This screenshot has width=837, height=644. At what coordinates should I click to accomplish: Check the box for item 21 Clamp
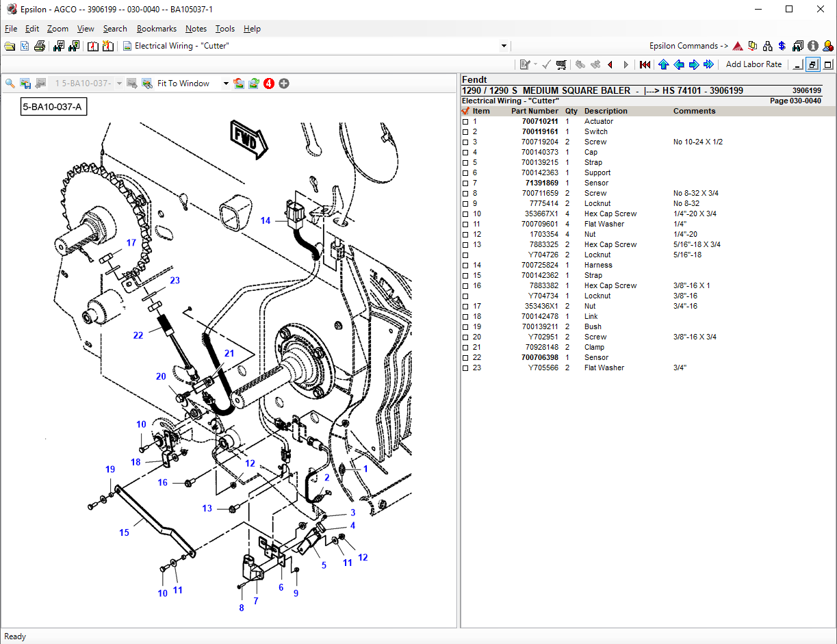pos(465,348)
